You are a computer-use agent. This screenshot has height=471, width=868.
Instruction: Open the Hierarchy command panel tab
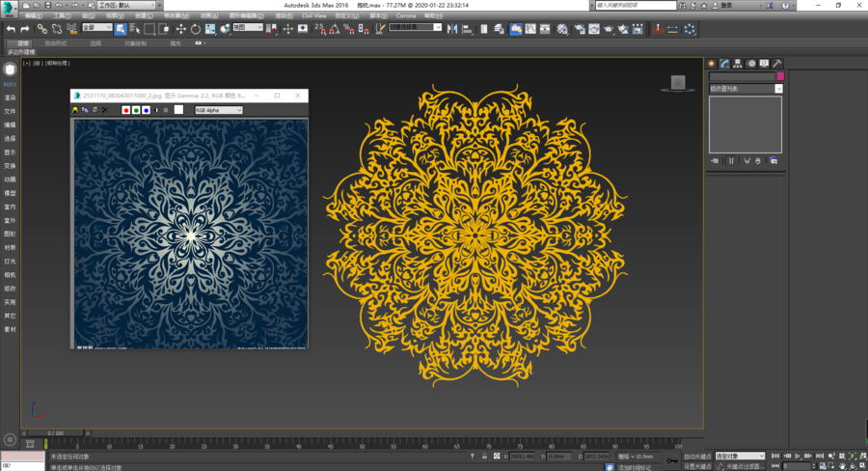click(x=738, y=64)
